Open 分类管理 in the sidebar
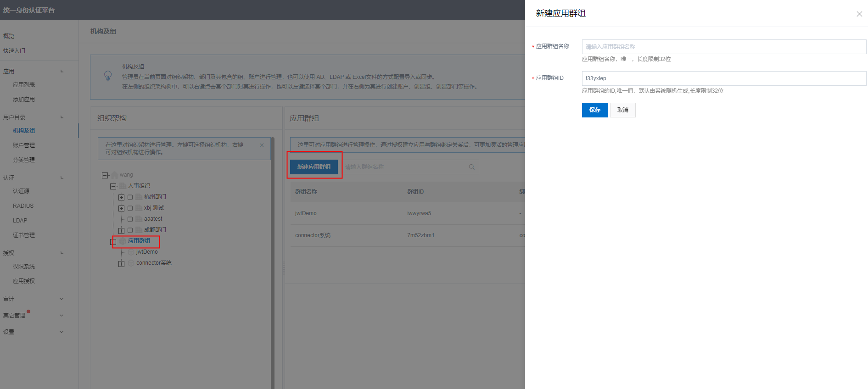This screenshot has width=868, height=389. [x=24, y=160]
